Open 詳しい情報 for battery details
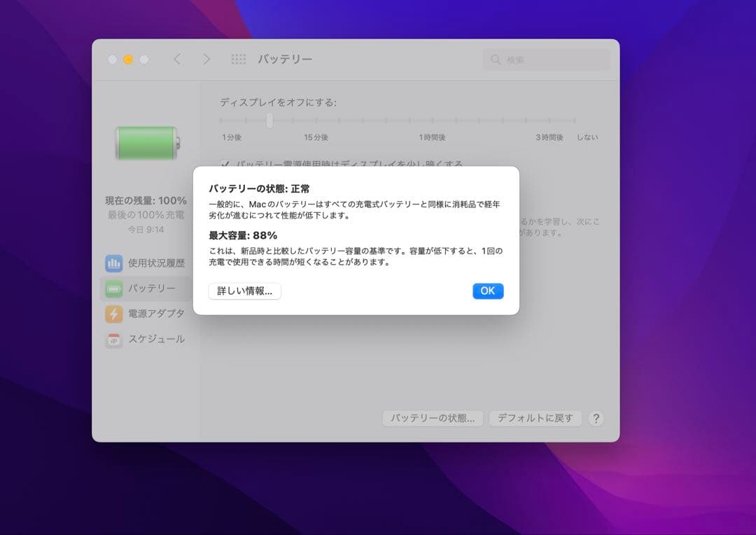The image size is (756, 535). point(244,291)
